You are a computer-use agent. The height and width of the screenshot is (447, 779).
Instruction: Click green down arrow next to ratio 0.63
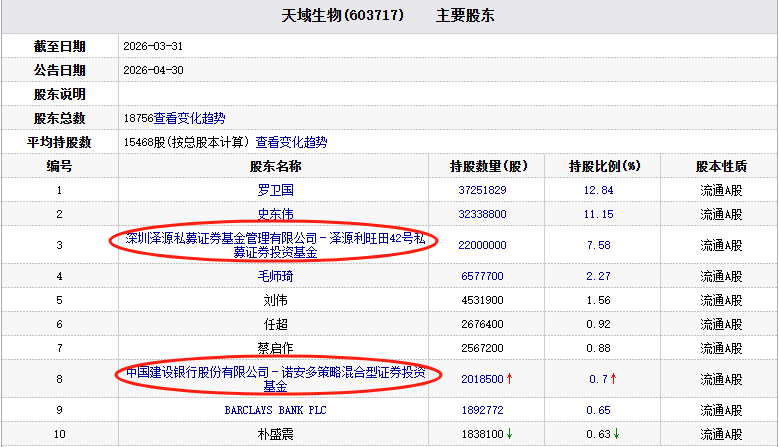617,434
